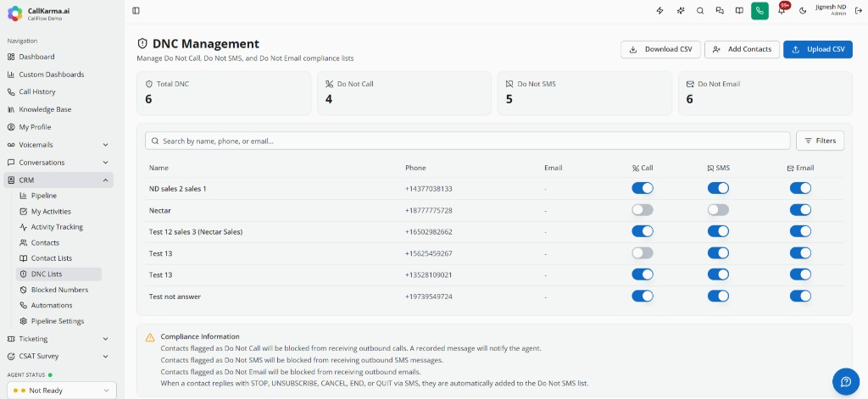868x399 pixels.
Task: Click the search by name, phone, or email field
Action: pos(468,141)
